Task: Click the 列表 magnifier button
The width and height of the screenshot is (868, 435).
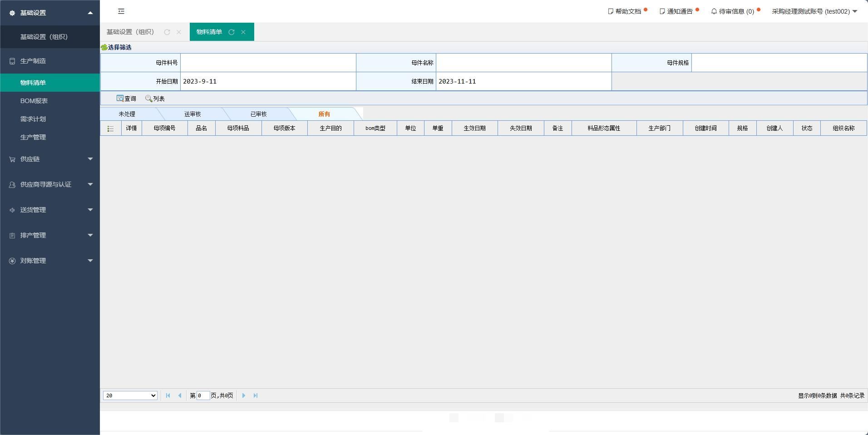Action: point(155,98)
